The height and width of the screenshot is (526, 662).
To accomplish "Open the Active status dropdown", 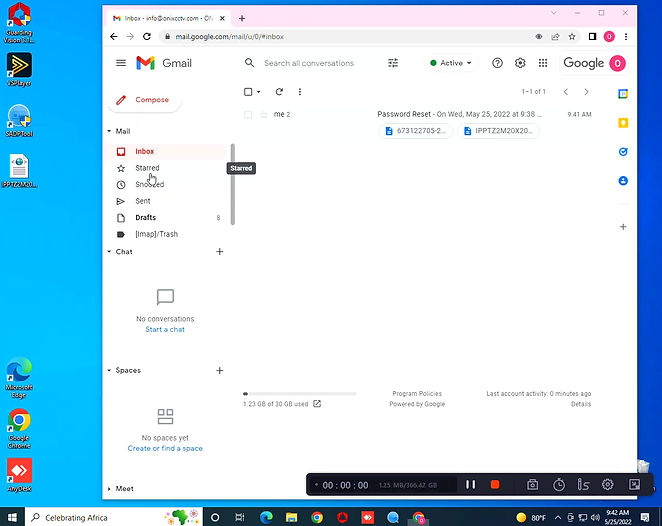I will tap(450, 63).
